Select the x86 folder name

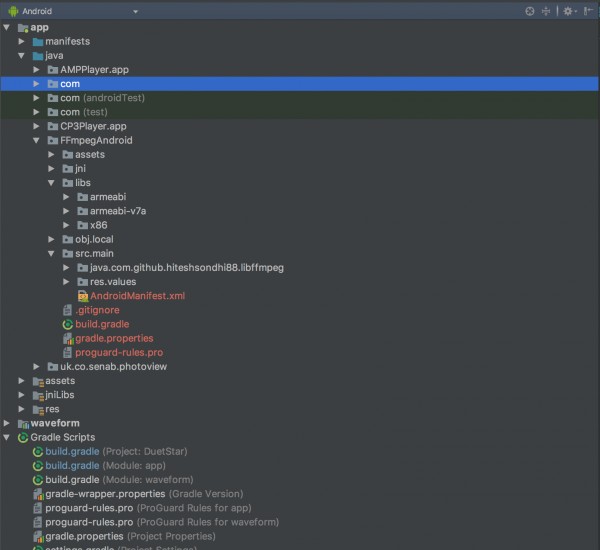[x=98, y=225]
